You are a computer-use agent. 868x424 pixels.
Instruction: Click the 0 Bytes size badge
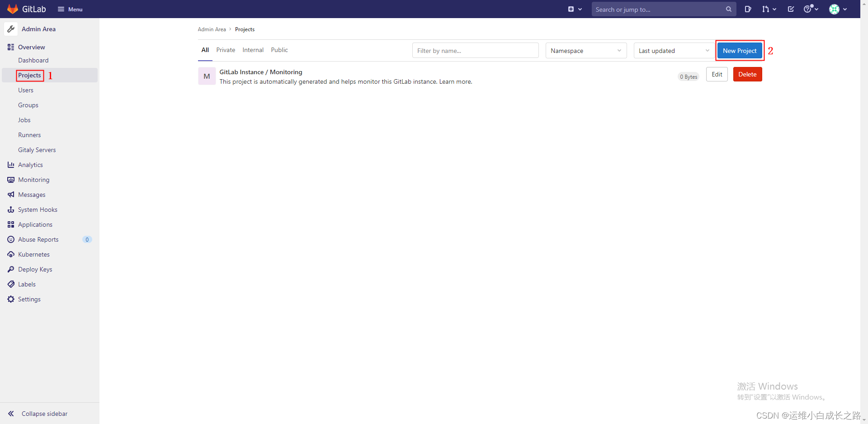[x=689, y=77]
